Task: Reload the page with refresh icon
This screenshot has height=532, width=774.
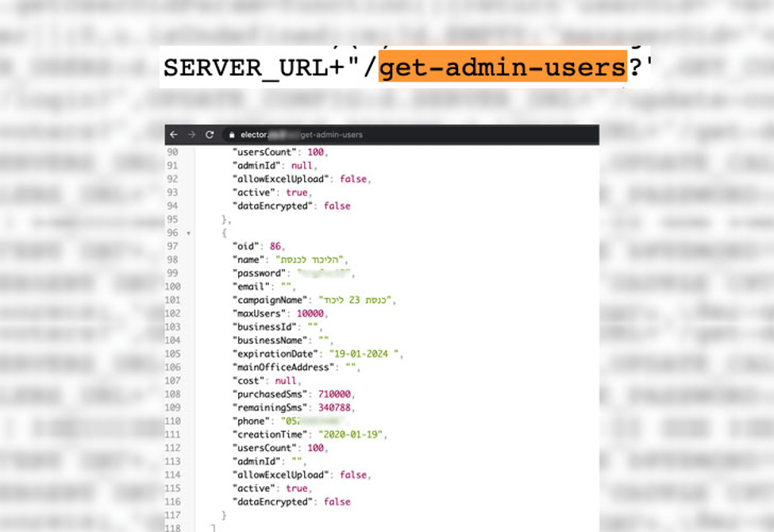Action: tap(210, 134)
